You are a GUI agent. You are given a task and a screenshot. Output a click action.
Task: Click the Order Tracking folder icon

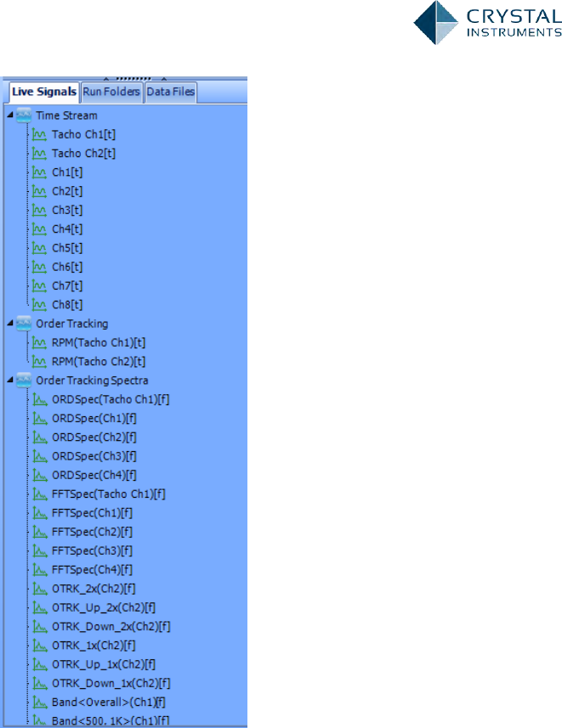click(x=24, y=324)
